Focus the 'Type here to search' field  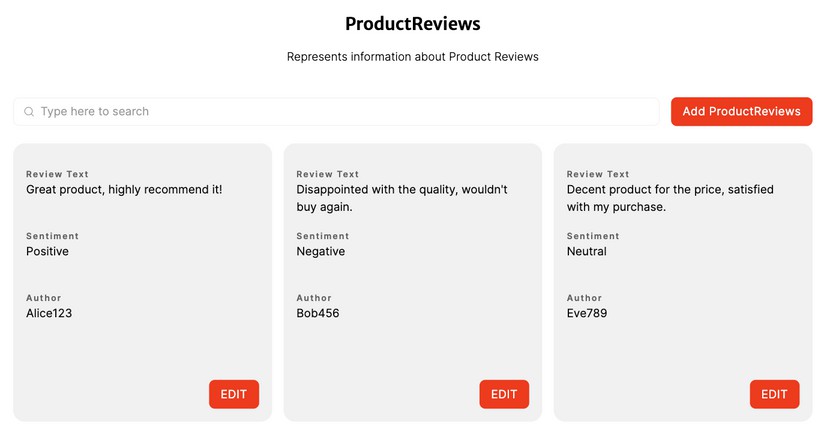[x=340, y=112]
